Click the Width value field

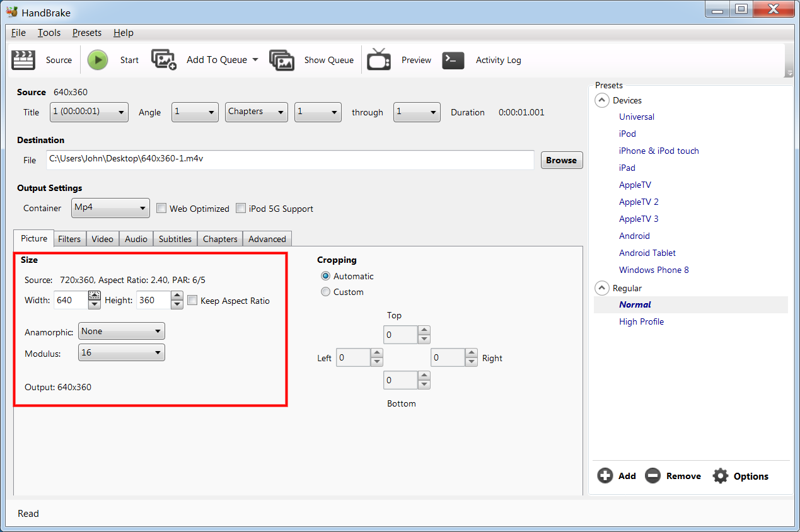71,300
